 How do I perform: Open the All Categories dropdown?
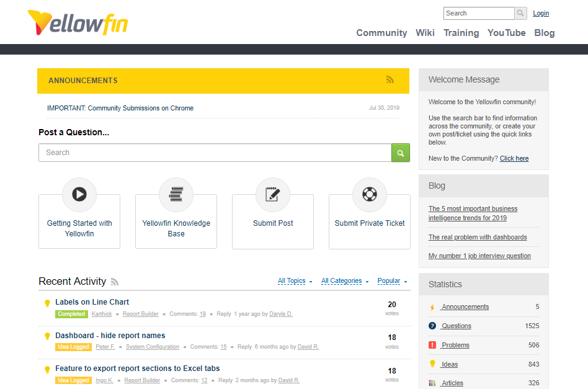click(342, 281)
